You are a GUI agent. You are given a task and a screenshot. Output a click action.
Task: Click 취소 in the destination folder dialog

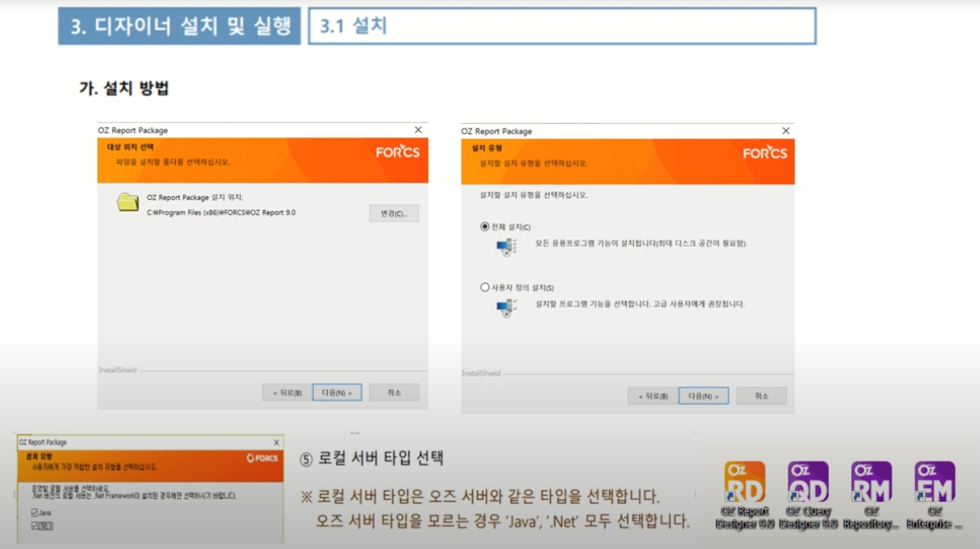click(x=394, y=392)
